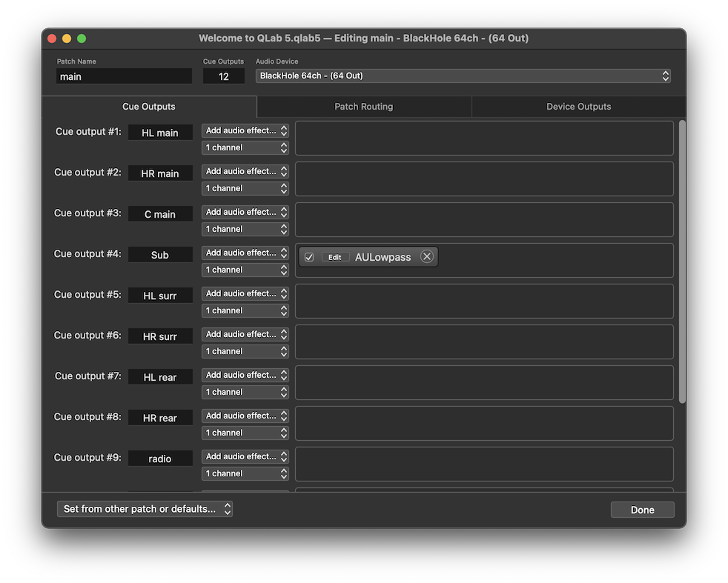Open channel count dropdown for HL main

(x=245, y=147)
